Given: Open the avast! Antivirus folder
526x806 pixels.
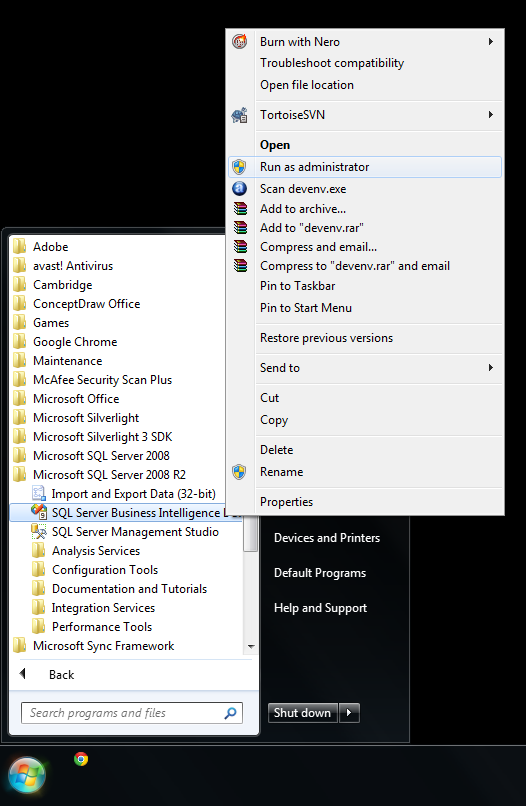Looking at the screenshot, I should tap(72, 265).
